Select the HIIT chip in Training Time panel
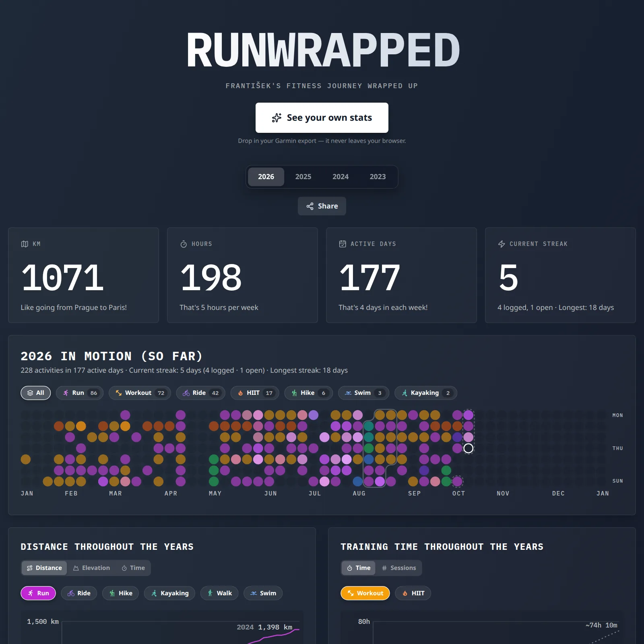Image resolution: width=644 pixels, height=644 pixels. [413, 593]
